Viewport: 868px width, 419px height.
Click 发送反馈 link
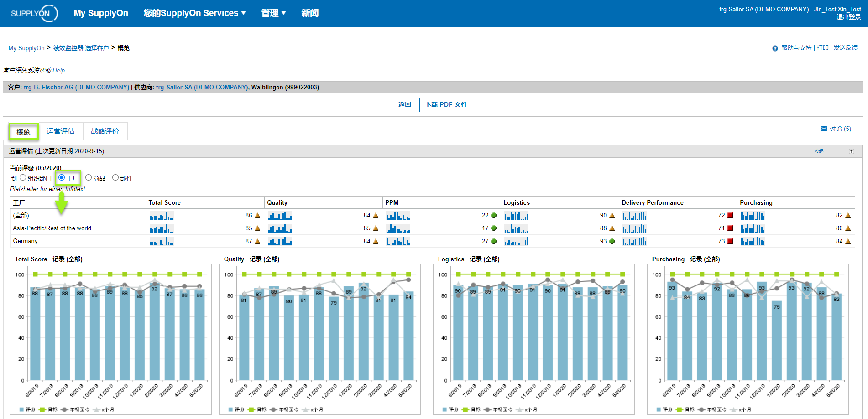(846, 48)
